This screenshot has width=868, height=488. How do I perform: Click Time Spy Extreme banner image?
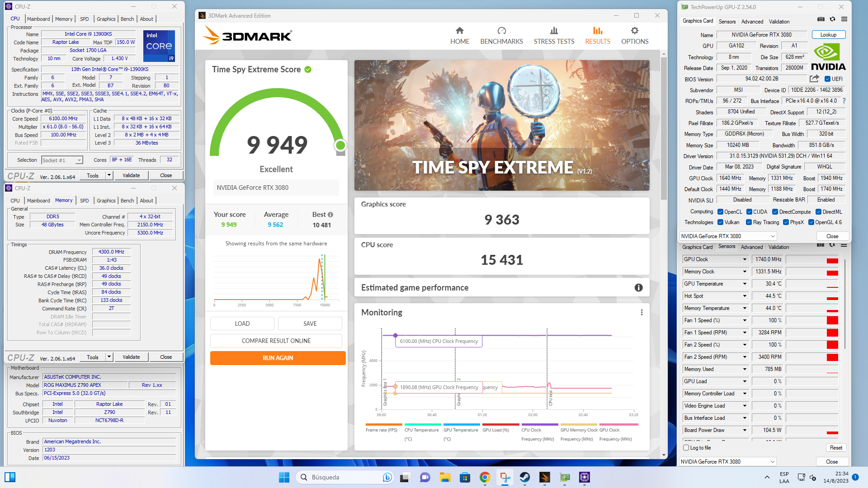[502, 125]
